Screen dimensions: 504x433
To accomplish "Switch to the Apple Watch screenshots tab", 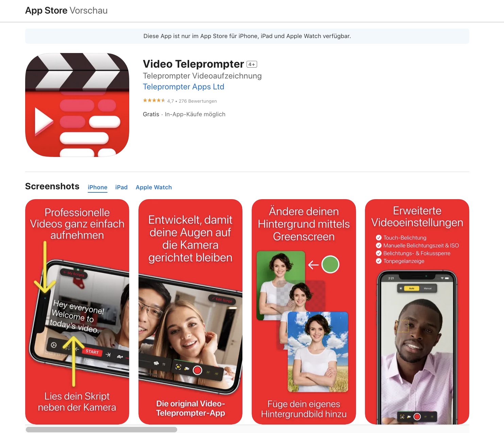I will [x=154, y=187].
